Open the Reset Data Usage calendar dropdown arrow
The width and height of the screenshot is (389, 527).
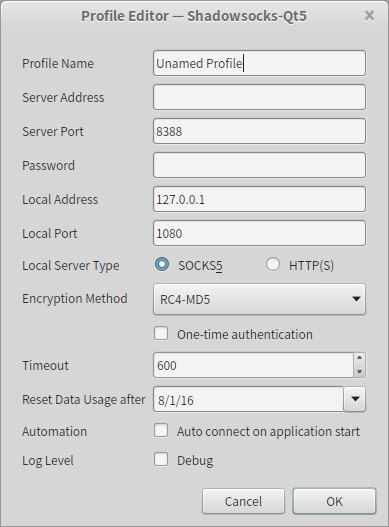(355, 399)
